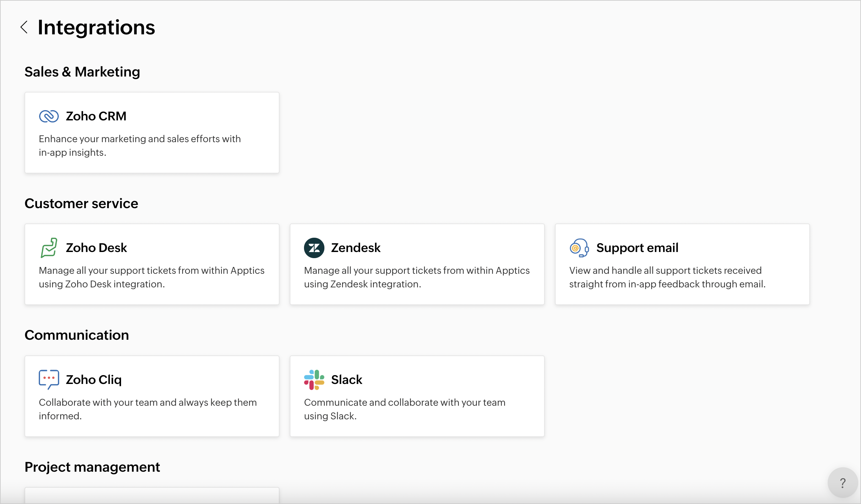
Task: Select the Zendesk title text
Action: pyautogui.click(x=355, y=248)
